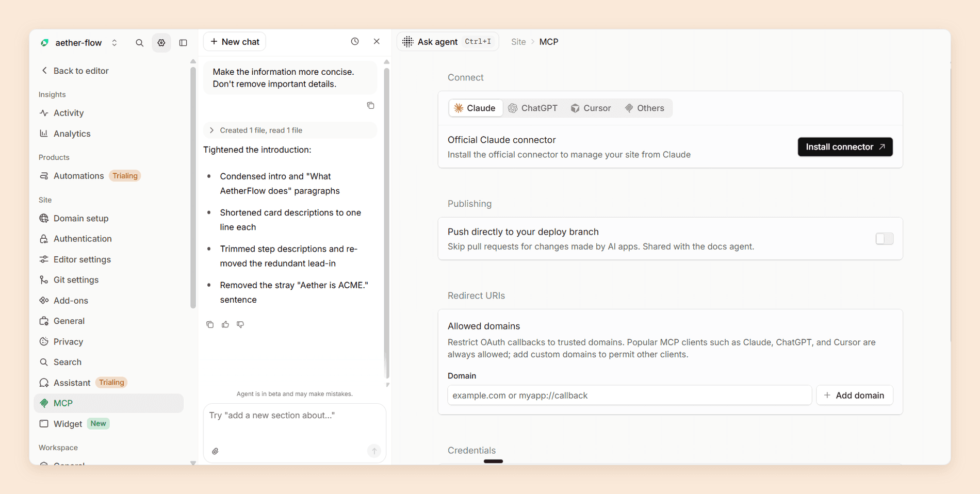The width and height of the screenshot is (980, 494).
Task: Close the chat panel with X icon
Action: [x=377, y=42]
